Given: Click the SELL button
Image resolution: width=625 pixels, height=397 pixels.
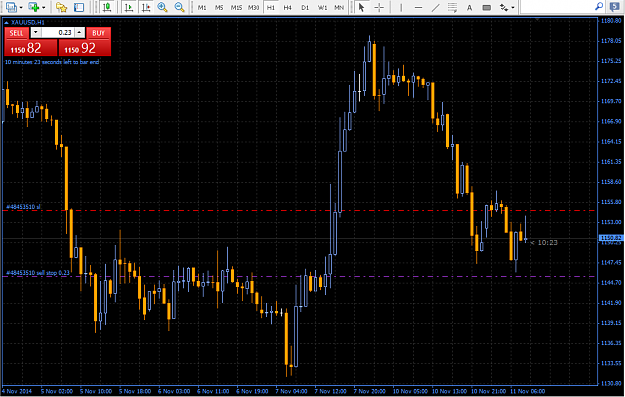Looking at the screenshot, I should point(16,33).
